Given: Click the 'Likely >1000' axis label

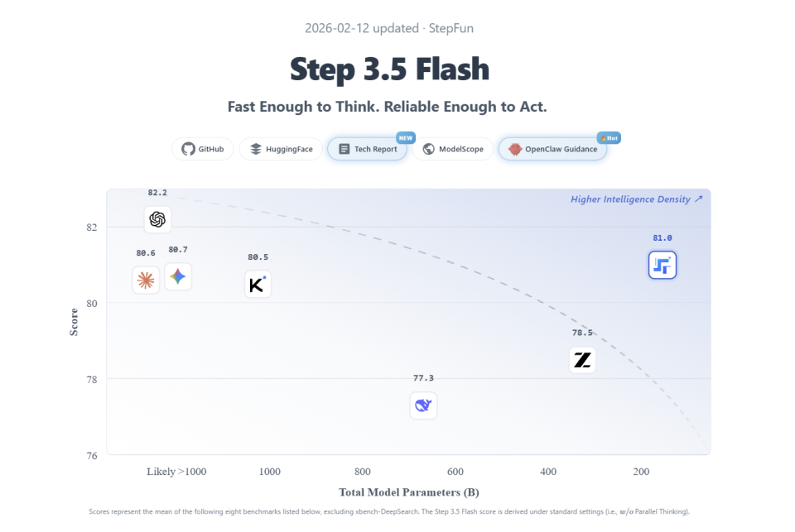Looking at the screenshot, I should coord(176,472).
